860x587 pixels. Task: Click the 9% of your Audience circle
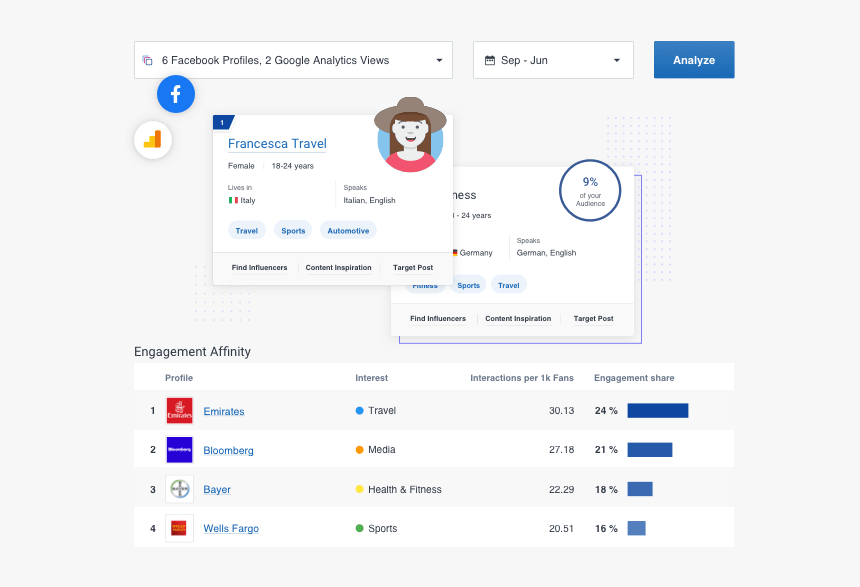(x=590, y=190)
